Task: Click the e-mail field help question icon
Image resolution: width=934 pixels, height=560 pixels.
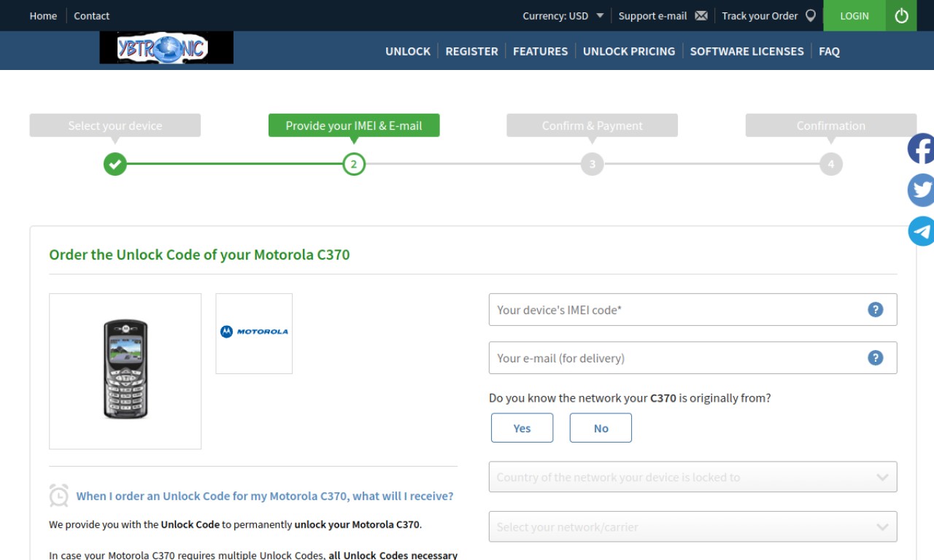Action: coord(876,357)
